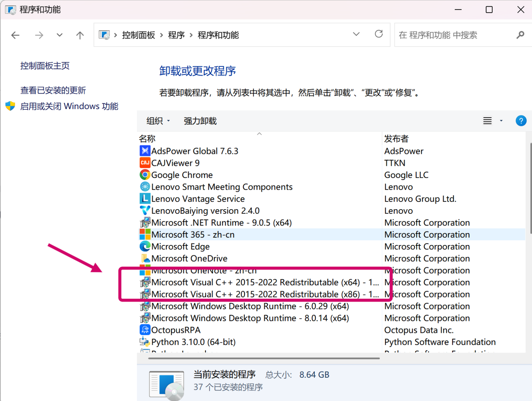Open 启用或关闭 Windows 功能 link
This screenshot has height=401, width=532.
(x=69, y=106)
